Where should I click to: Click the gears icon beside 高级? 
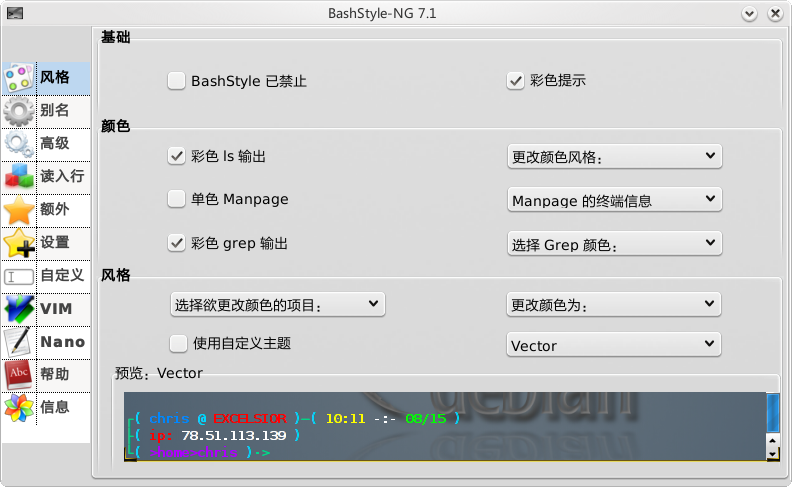coord(19,144)
